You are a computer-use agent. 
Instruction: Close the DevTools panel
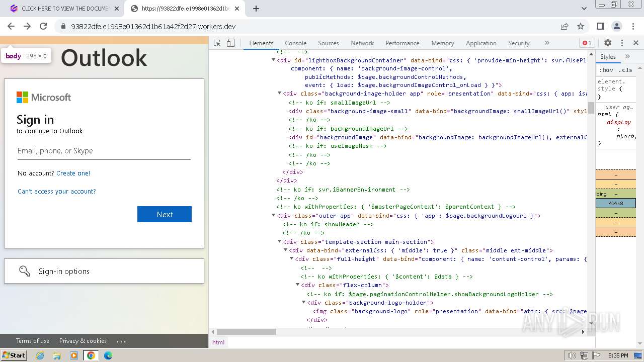pyautogui.click(x=636, y=43)
